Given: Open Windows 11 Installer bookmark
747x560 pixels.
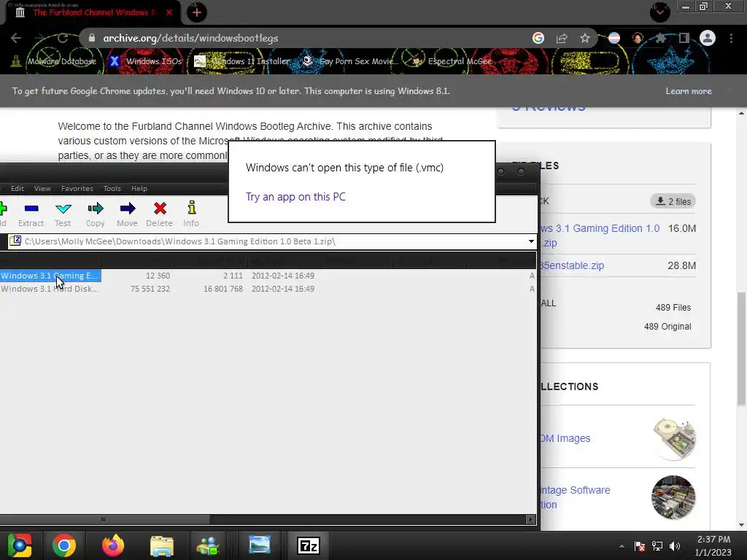Looking at the screenshot, I should click(x=242, y=61).
